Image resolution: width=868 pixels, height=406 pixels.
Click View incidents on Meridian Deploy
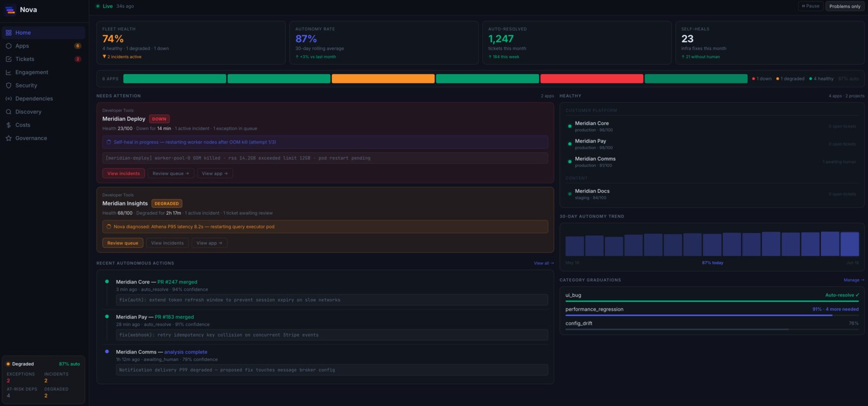point(124,173)
